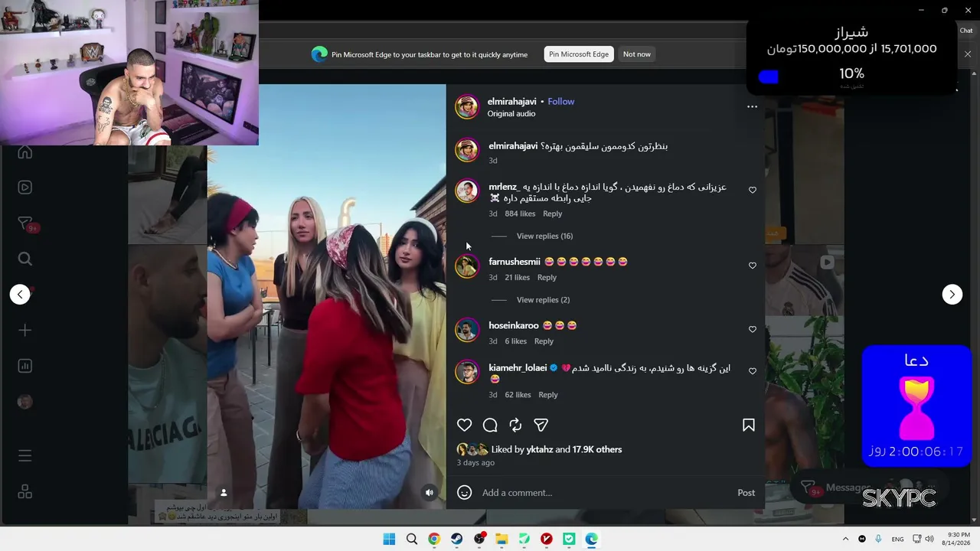The height and width of the screenshot is (551, 980).
Task: Show hidden system tray icons
Action: point(845,539)
